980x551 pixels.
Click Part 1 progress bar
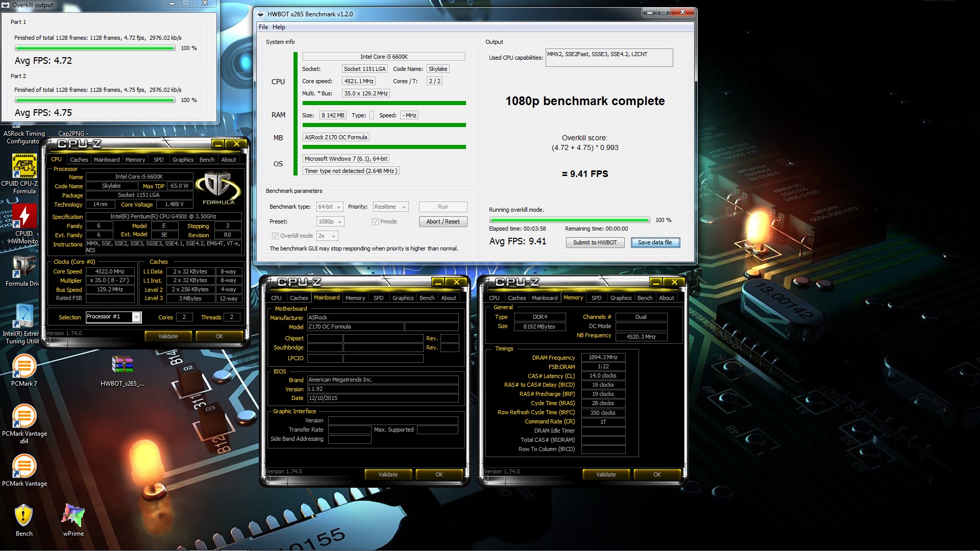point(95,48)
